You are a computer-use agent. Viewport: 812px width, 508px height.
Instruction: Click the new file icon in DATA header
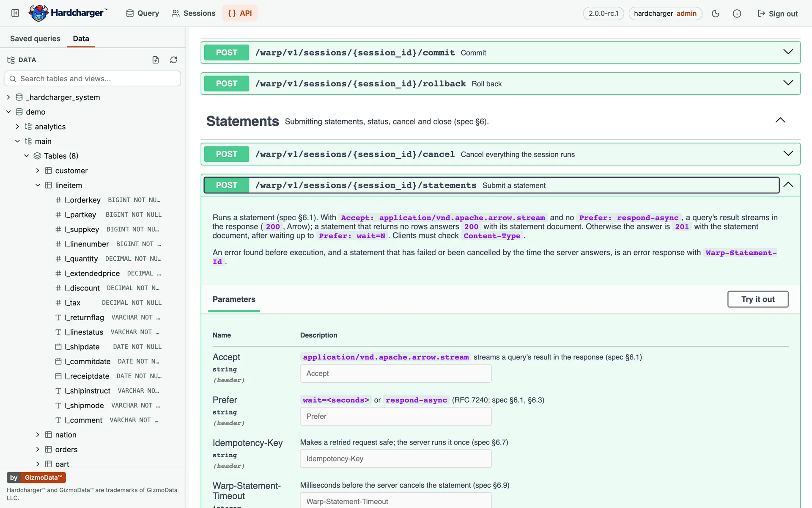(x=156, y=60)
